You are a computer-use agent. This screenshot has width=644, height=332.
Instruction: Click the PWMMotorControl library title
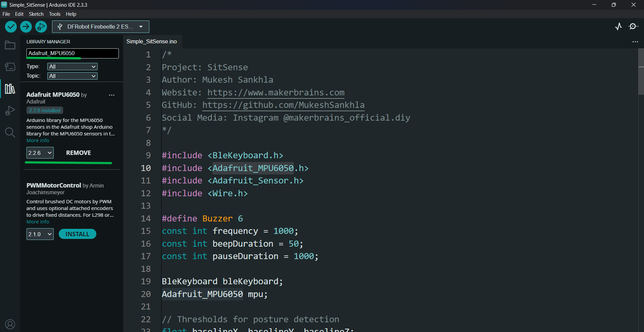pos(54,185)
